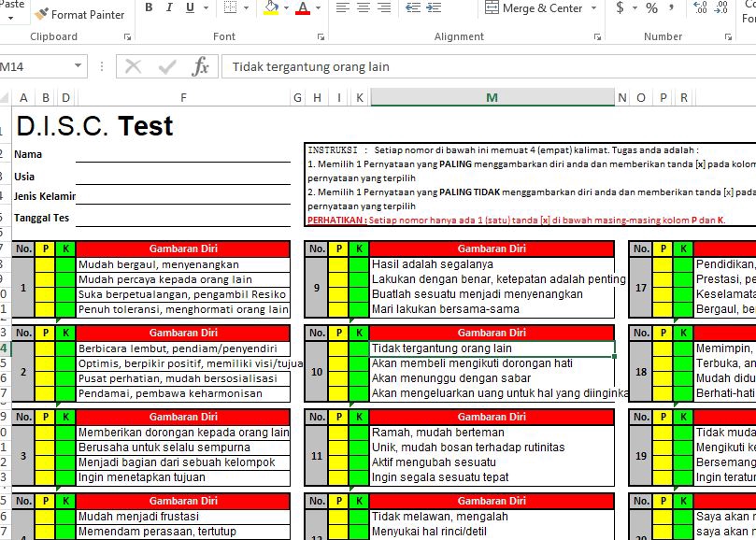Select column A header
The image size is (756, 540).
[23, 98]
